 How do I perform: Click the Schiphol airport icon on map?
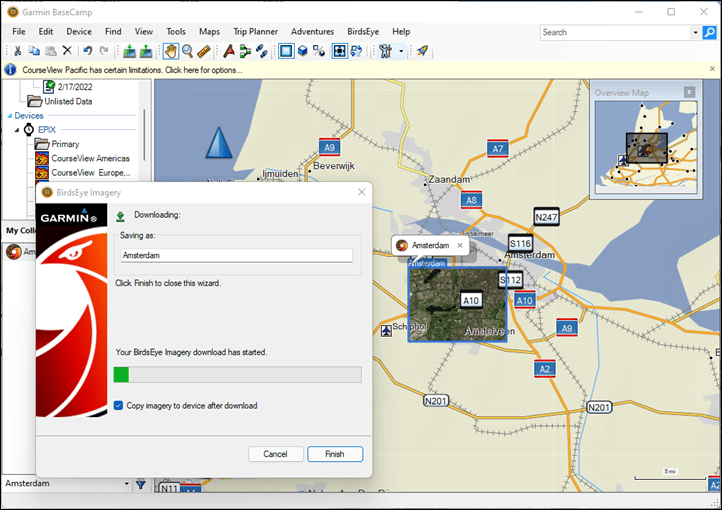pyautogui.click(x=386, y=330)
